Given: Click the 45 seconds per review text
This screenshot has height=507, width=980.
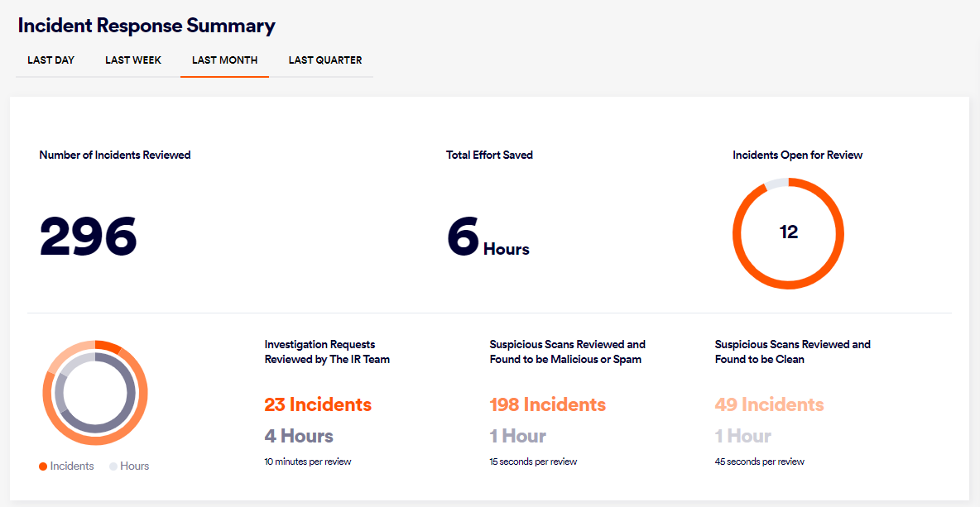Looking at the screenshot, I should click(759, 462).
